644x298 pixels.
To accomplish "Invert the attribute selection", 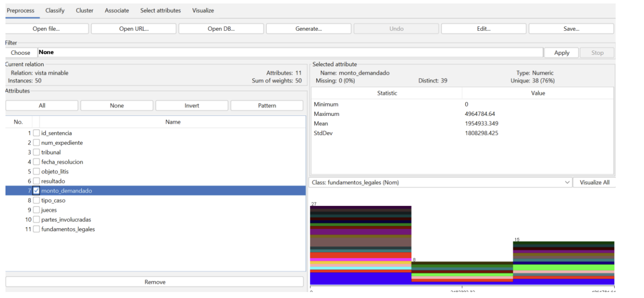I will pos(192,105).
